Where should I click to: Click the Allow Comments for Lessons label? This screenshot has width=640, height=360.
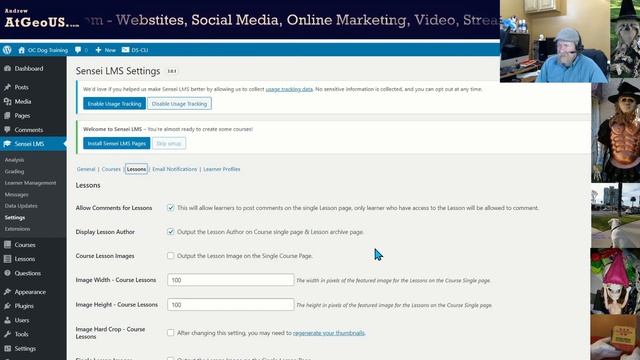tap(114, 208)
